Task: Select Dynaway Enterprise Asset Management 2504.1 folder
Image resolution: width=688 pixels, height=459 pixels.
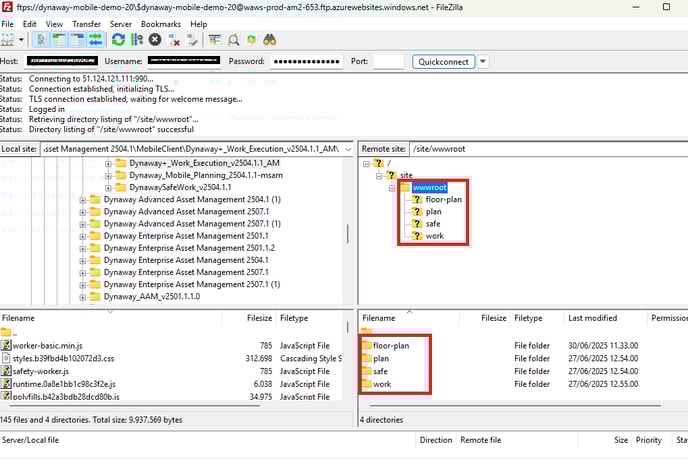Action: click(186, 260)
